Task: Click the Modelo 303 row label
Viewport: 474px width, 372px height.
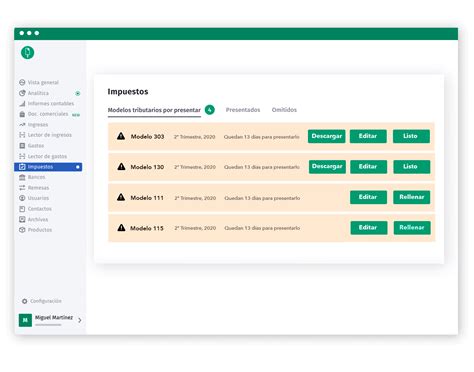Action: click(147, 136)
